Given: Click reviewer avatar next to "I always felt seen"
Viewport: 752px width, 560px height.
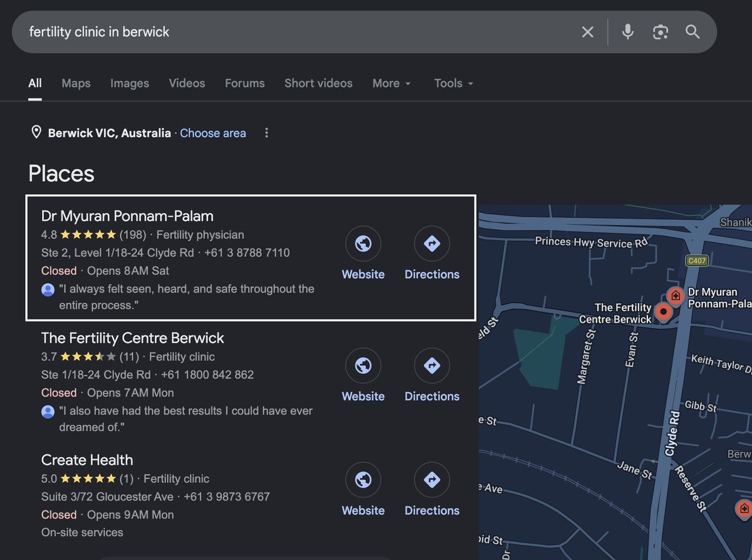Looking at the screenshot, I should (x=48, y=289).
